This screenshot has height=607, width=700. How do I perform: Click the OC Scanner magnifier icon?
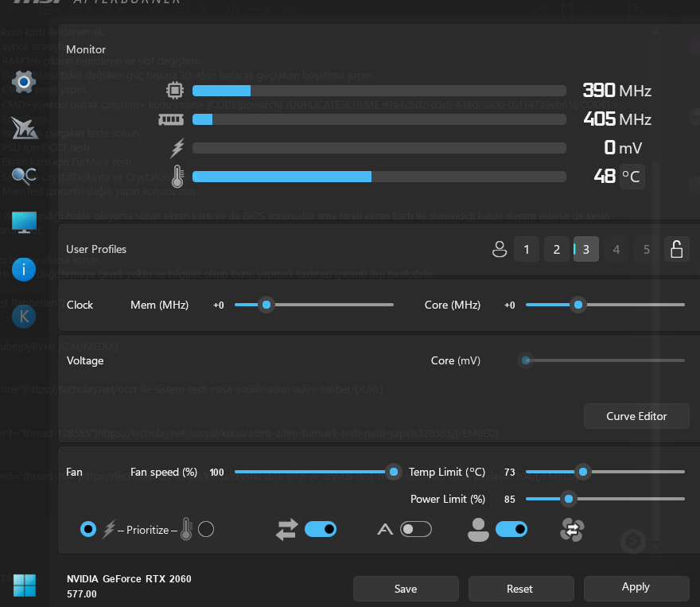click(x=24, y=177)
